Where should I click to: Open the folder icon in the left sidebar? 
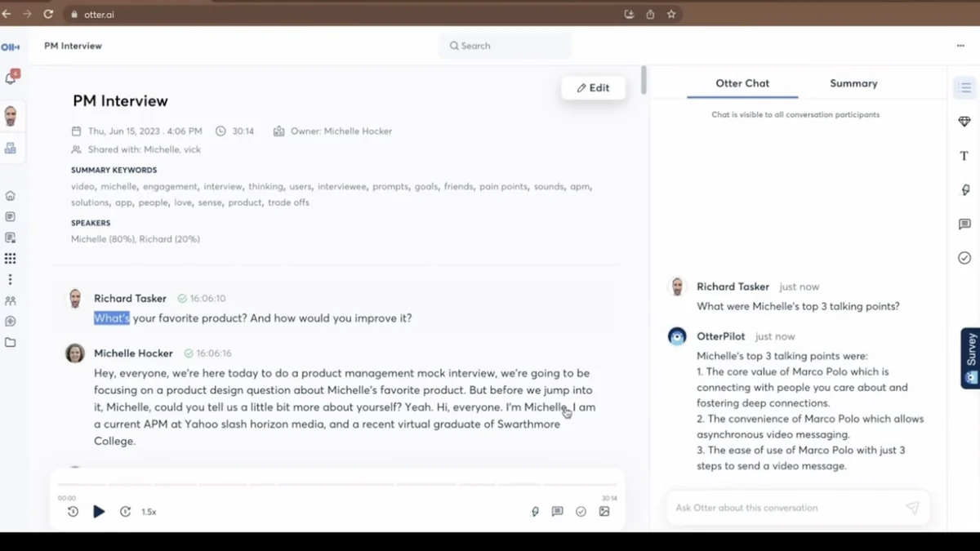[x=11, y=343]
